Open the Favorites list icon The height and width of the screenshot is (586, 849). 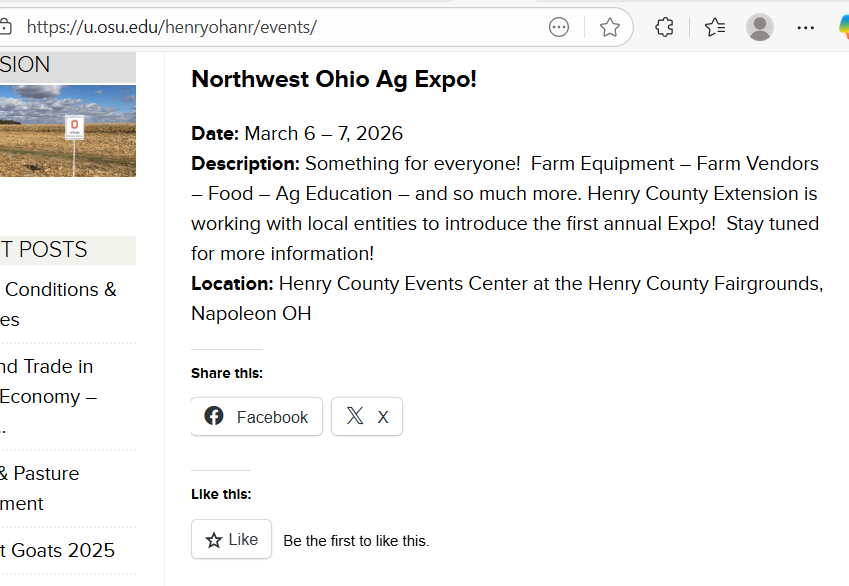(714, 27)
